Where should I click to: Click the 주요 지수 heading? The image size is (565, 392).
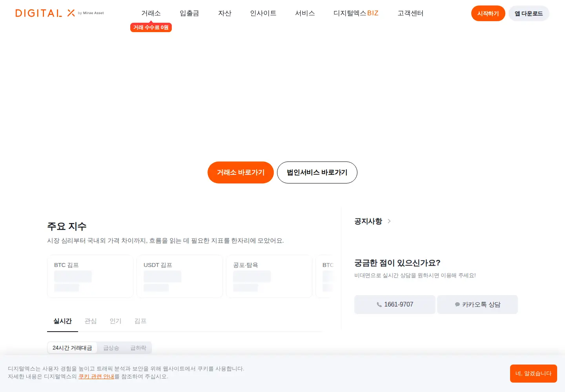pyautogui.click(x=67, y=226)
